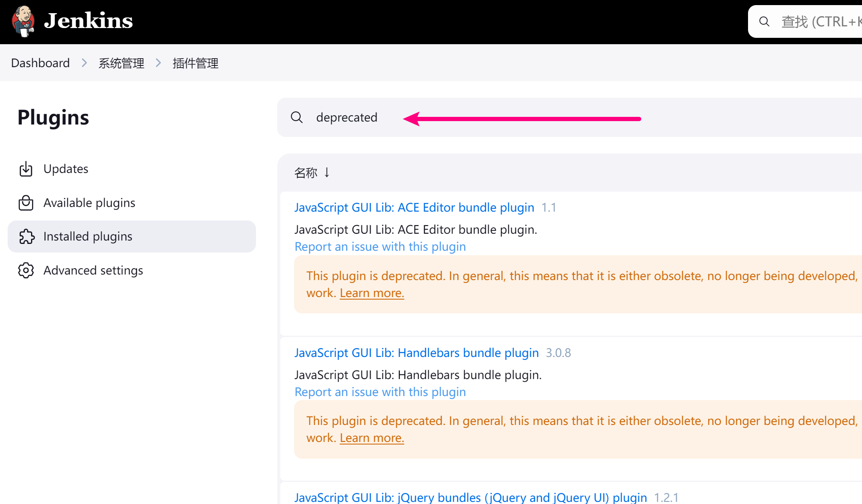Click Report an issue link for Handlebars plugin
Screen dimensions: 862x504
point(380,392)
